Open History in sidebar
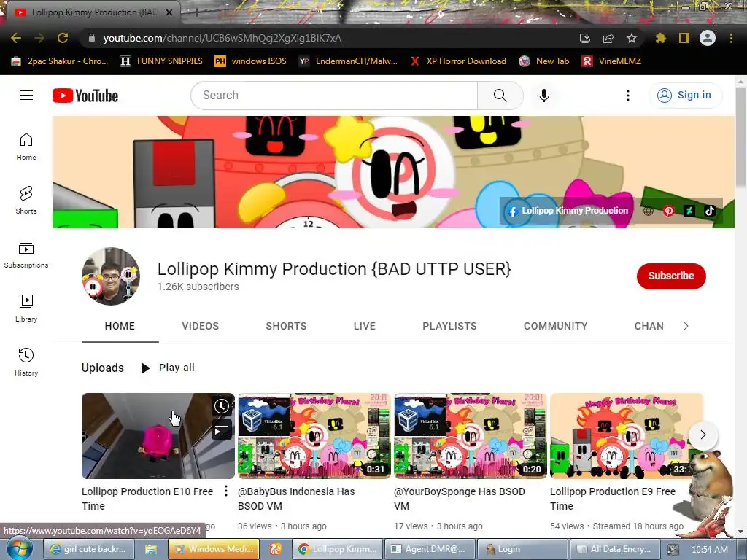747x560 pixels. coord(26,362)
